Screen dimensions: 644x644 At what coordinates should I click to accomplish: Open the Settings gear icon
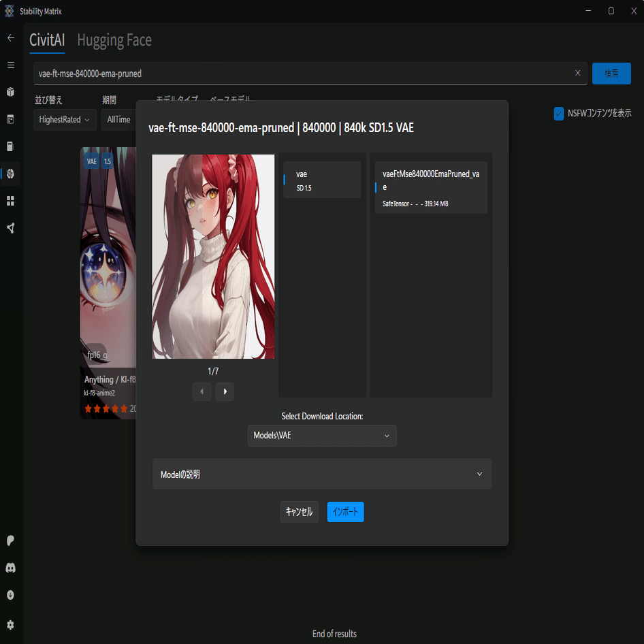coord(11,625)
